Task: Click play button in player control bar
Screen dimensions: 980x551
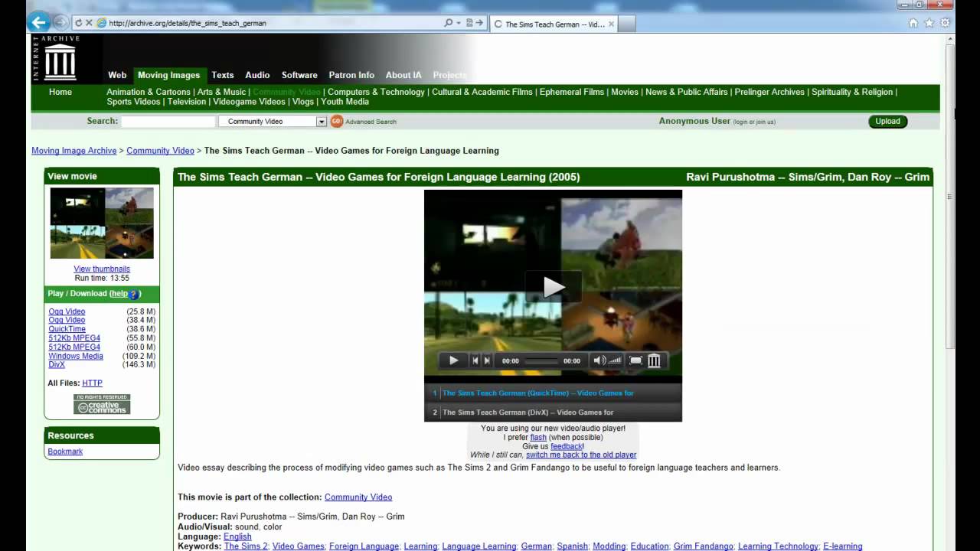Action: (x=453, y=360)
